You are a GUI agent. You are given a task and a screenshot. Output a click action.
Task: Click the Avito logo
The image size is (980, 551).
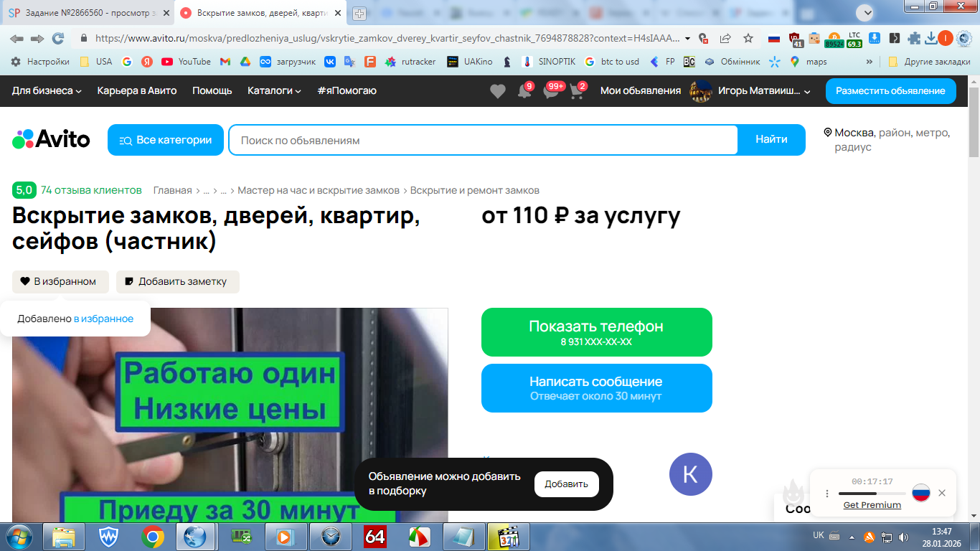51,139
